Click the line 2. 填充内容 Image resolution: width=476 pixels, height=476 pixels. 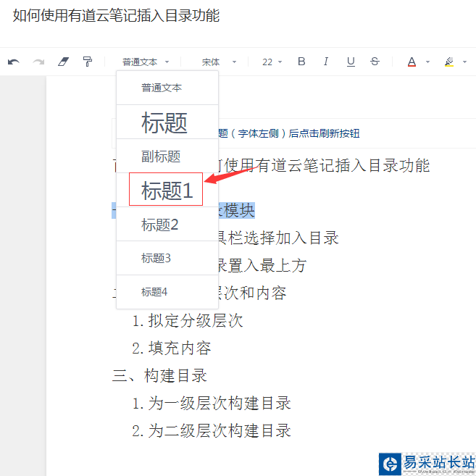pos(171,348)
